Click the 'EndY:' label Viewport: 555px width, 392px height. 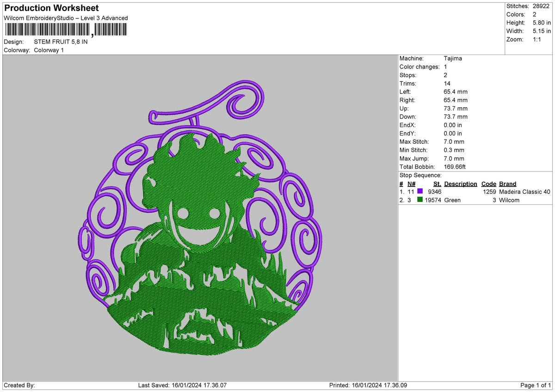pyautogui.click(x=407, y=133)
